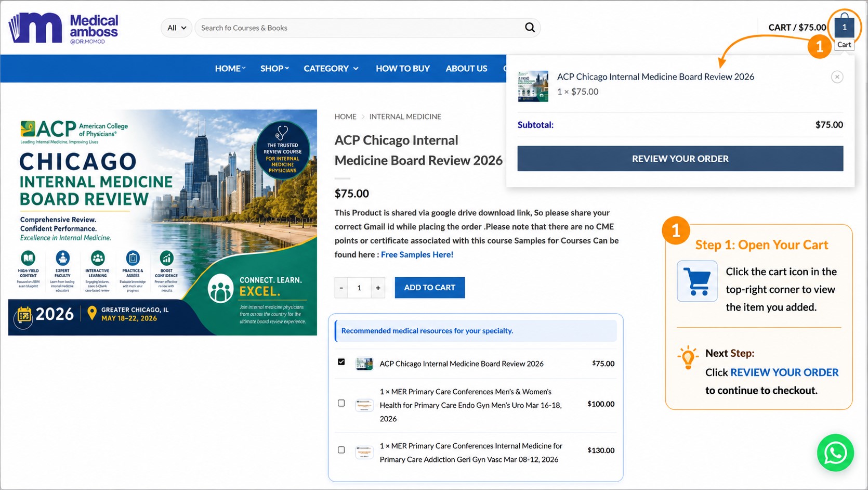Open the cart bag icon showing 1
The height and width of the screenshot is (490, 868).
844,27
